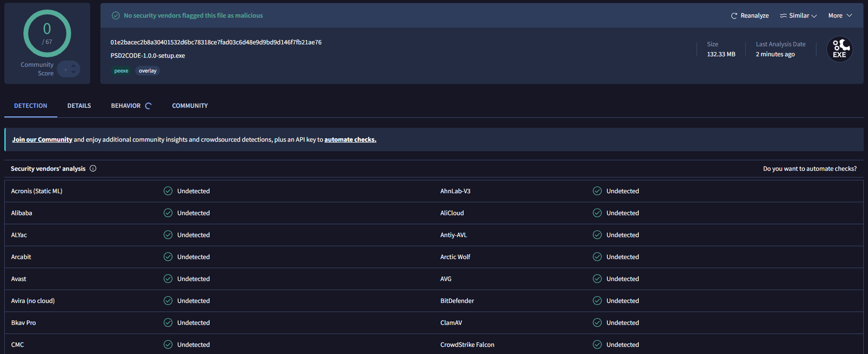
Task: Click the PSD2CODE-1.0.0-setup.exe file name
Action: (x=148, y=56)
